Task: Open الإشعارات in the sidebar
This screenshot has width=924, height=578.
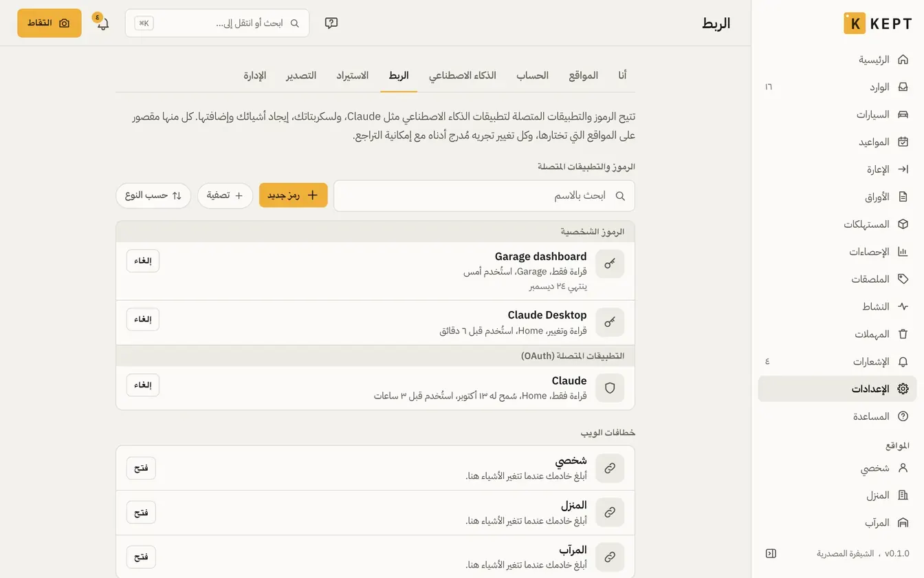Action: coord(837,361)
